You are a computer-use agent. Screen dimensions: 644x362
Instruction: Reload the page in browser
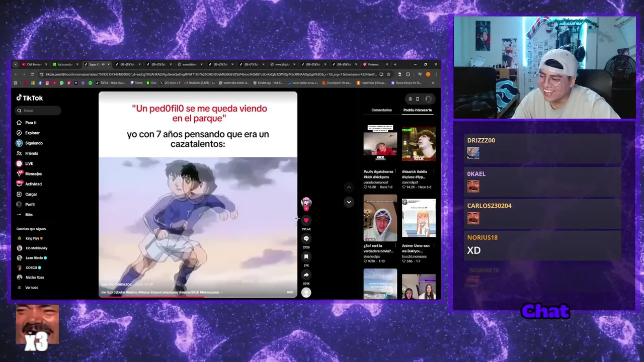click(32, 74)
